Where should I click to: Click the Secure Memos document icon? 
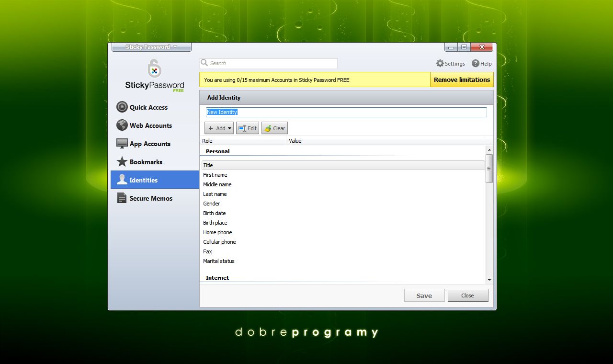click(x=122, y=198)
